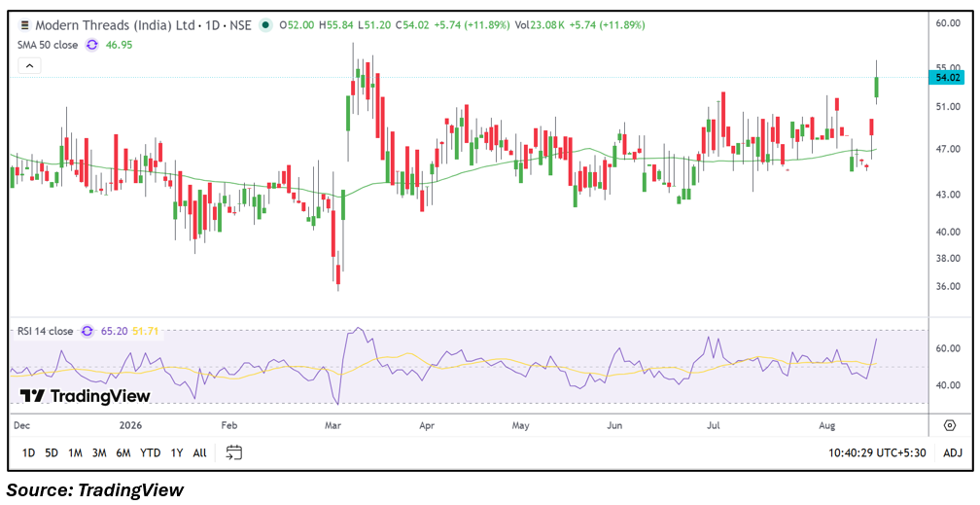Click the SMA value 46.95
980x505 pixels.
[120, 45]
